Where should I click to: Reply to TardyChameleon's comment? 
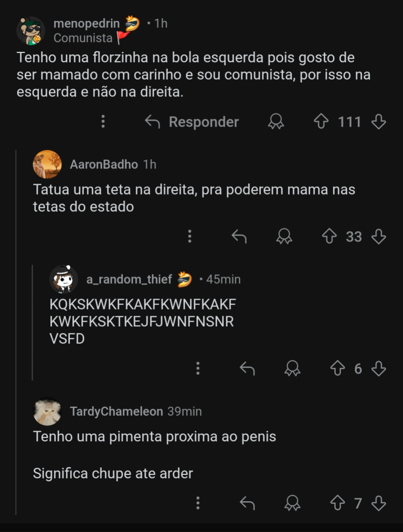point(247,504)
